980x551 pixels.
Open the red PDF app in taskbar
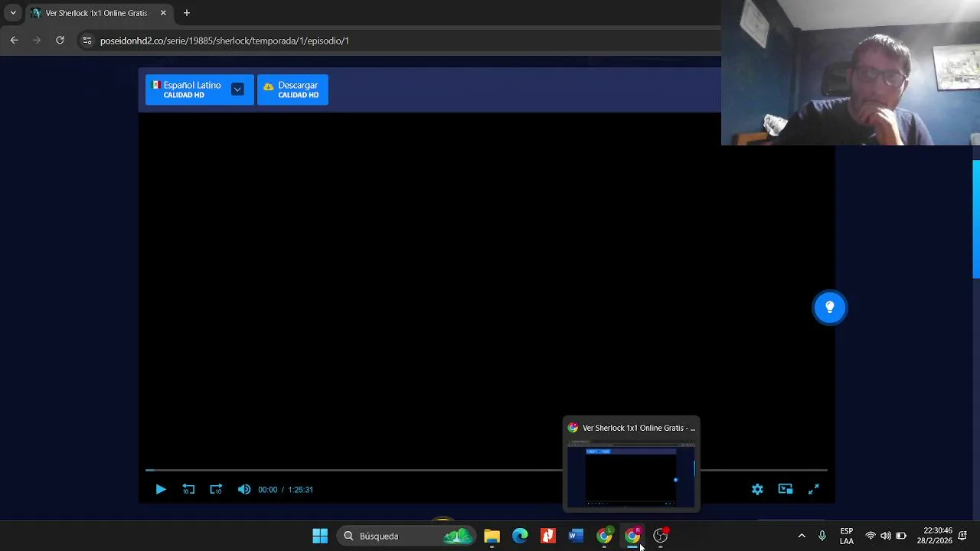(548, 536)
